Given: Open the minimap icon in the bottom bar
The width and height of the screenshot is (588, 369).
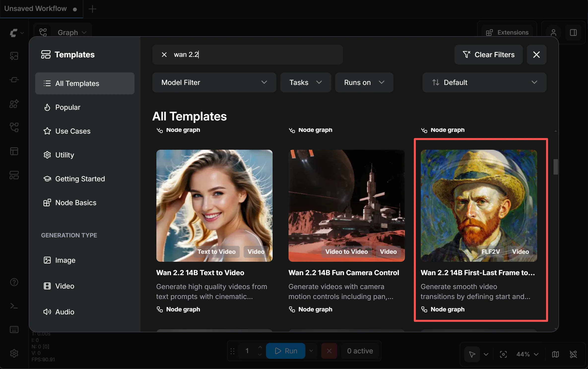Looking at the screenshot, I should [555, 355].
